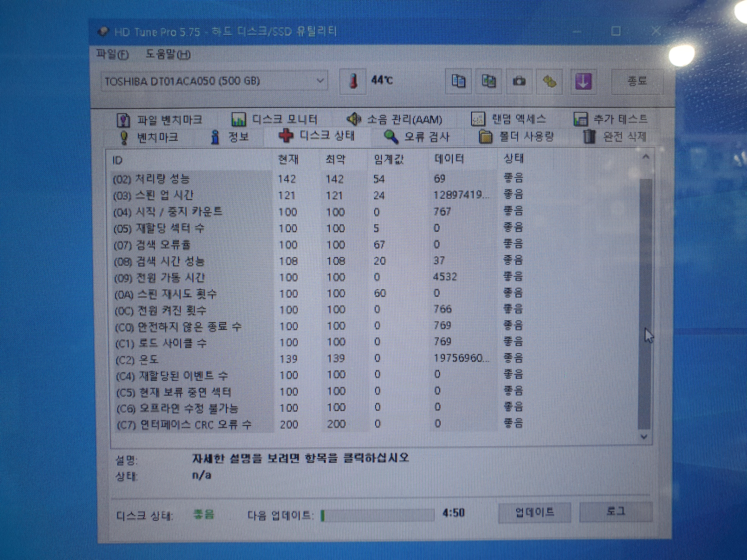Viewport: 747px width, 560px height.
Task: Switch to the 소음 관리(AAM) tab
Action: click(x=395, y=119)
